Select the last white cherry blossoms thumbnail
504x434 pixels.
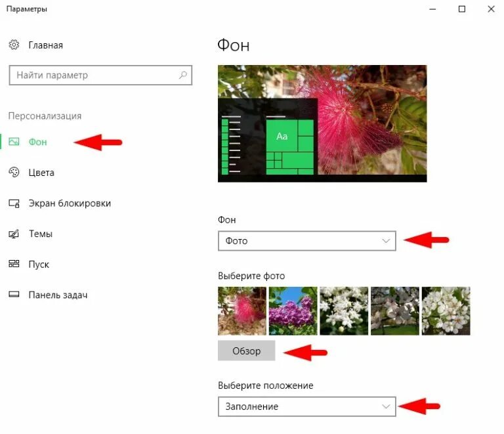[x=446, y=311]
